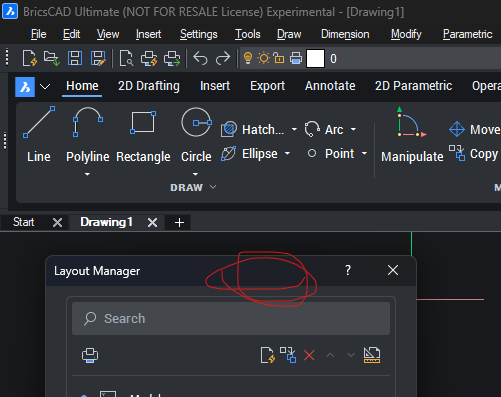Delete layout with red X icon
Viewport: 501px width, 397px height.
click(x=309, y=355)
